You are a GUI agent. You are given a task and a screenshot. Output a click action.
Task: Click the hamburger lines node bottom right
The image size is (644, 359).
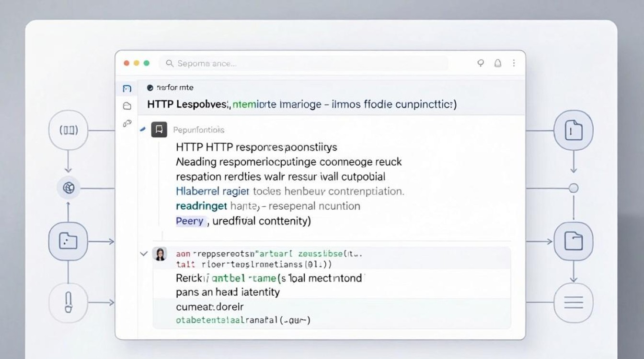click(574, 303)
